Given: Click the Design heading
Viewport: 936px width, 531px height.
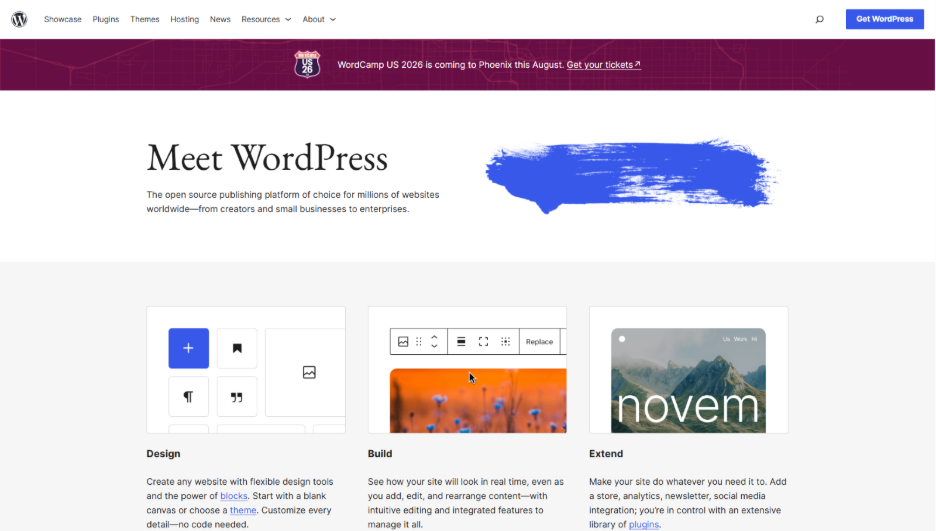Looking at the screenshot, I should click(164, 453).
